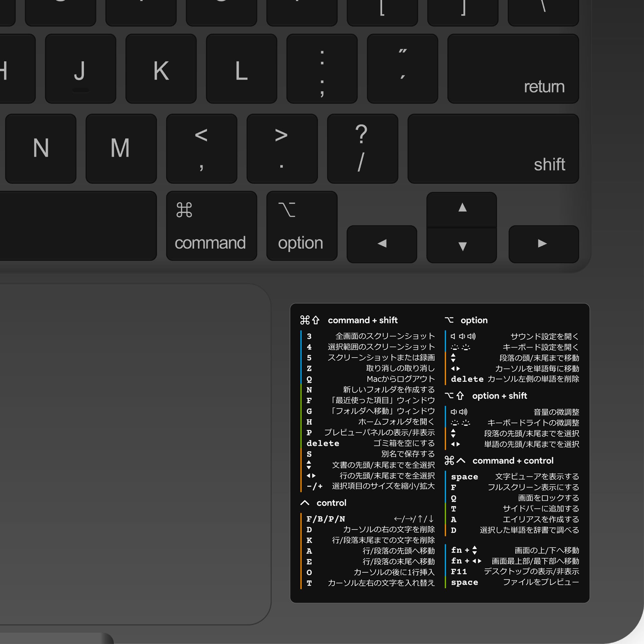The width and height of the screenshot is (644, 644).
Task: Click the command key
Action: click(x=211, y=226)
